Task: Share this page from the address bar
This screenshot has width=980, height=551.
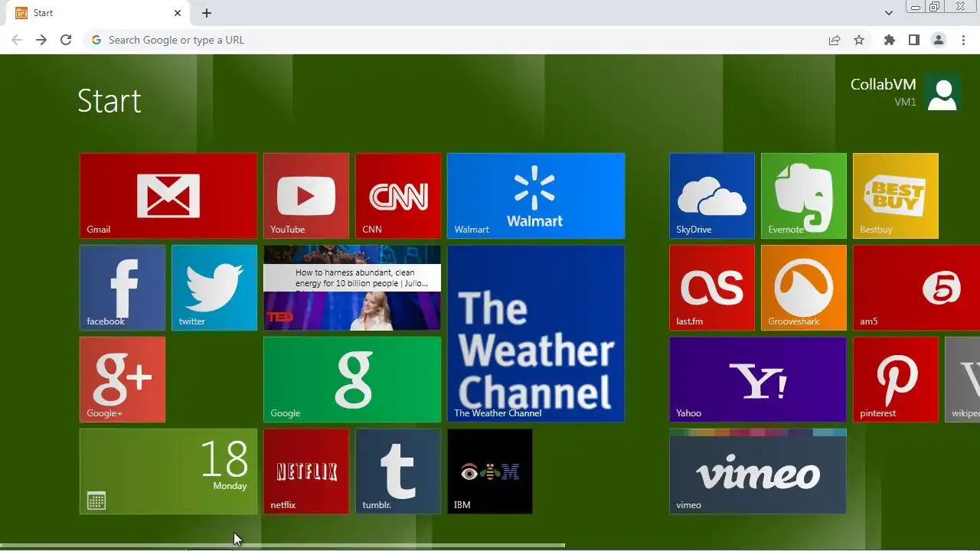Action: pos(835,40)
